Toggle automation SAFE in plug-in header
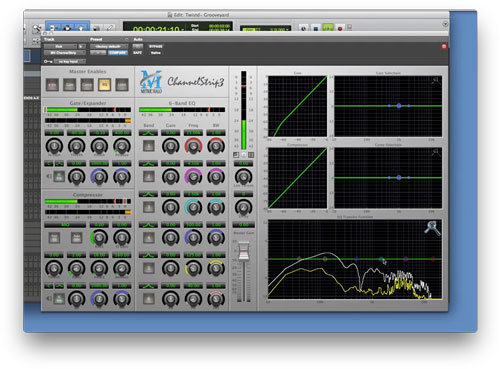The width and height of the screenshot is (500, 369). click(137, 53)
